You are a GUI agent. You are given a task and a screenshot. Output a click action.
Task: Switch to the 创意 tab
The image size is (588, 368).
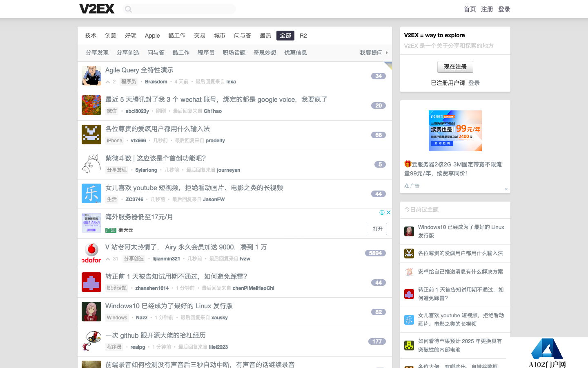pyautogui.click(x=111, y=36)
